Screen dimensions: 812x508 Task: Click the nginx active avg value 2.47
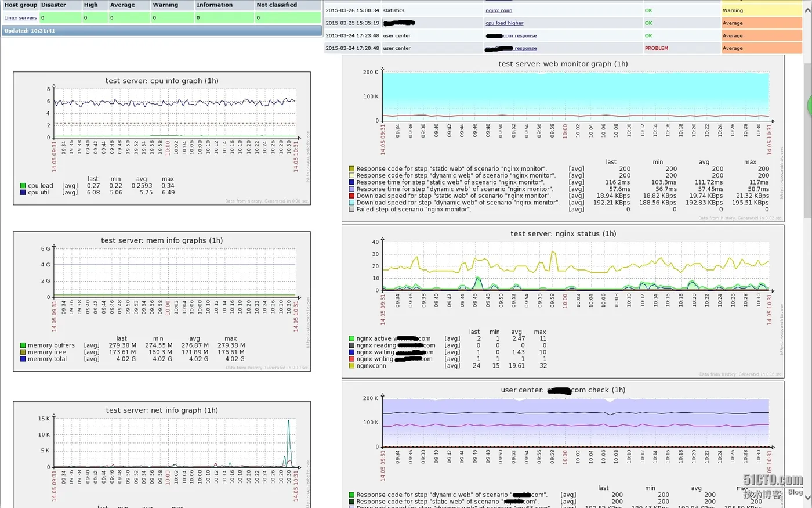click(519, 338)
